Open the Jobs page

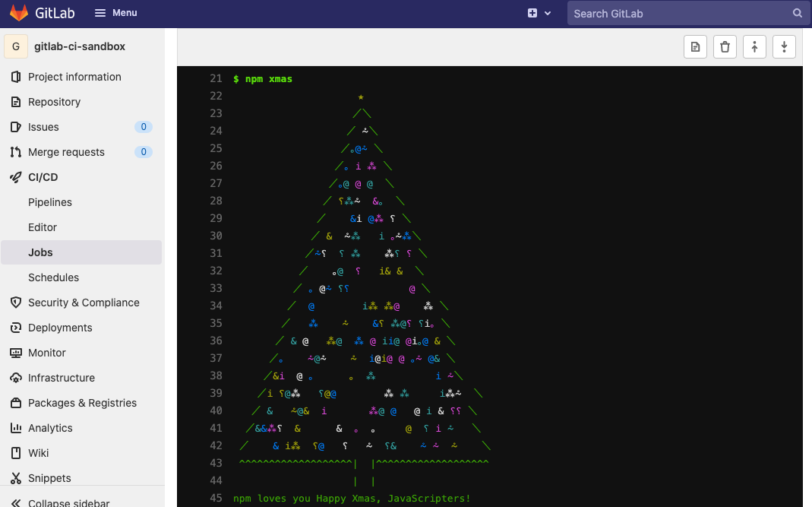(40, 252)
